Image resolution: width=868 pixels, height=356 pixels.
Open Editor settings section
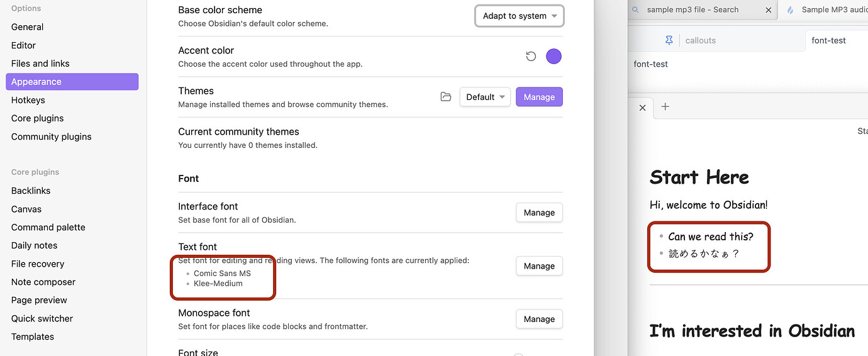72,45
